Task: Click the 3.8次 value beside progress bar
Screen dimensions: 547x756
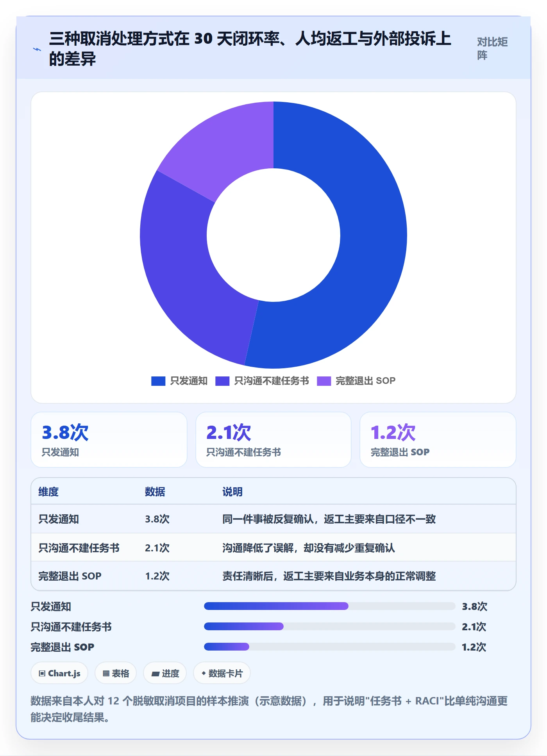Action: point(475,606)
